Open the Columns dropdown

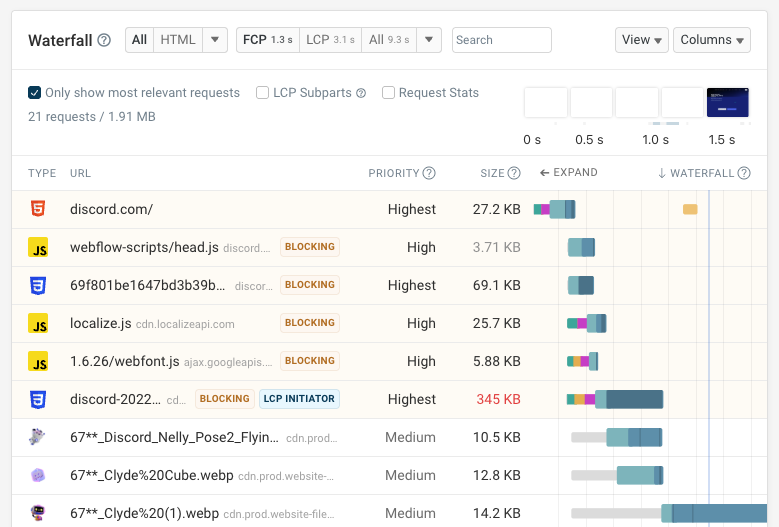point(712,40)
